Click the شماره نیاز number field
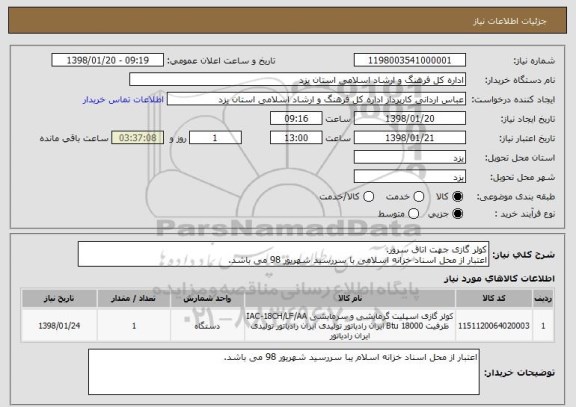 [410, 60]
